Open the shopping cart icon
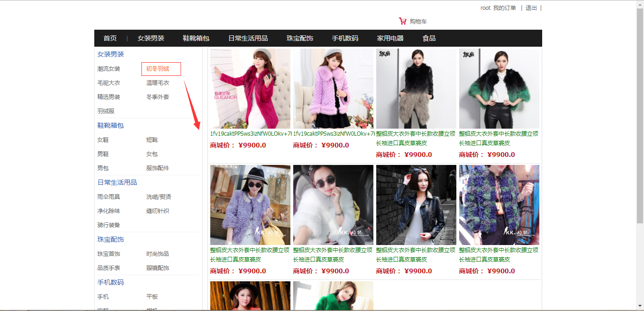The height and width of the screenshot is (311, 644). point(403,21)
